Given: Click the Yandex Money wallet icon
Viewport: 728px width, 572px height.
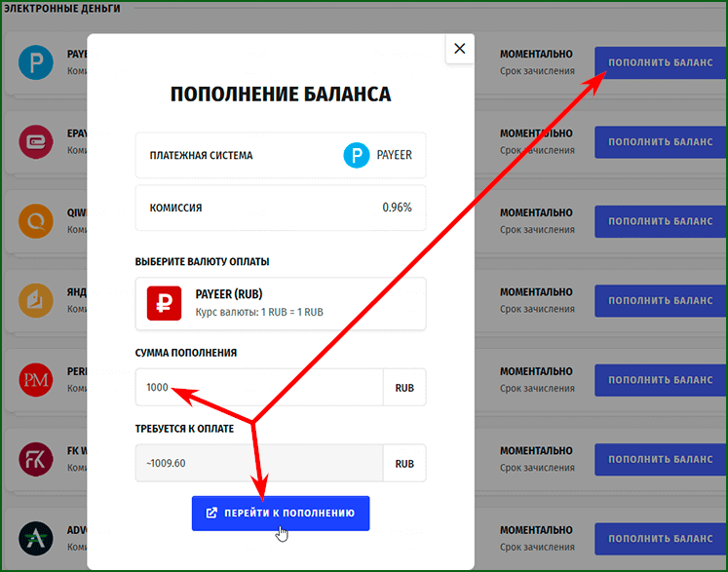Looking at the screenshot, I should 36,300.
